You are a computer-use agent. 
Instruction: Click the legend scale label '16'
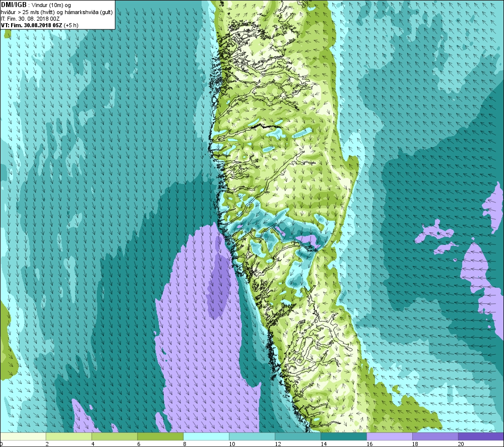(369, 444)
